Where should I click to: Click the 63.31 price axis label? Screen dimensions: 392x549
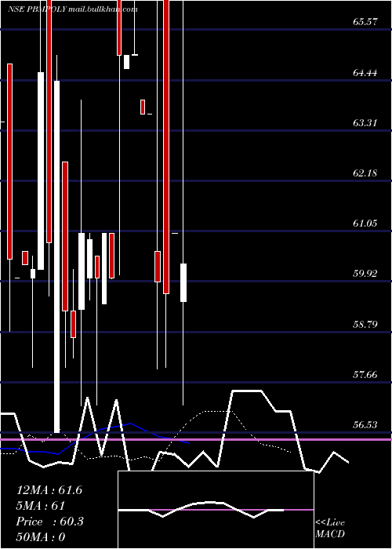(365, 123)
